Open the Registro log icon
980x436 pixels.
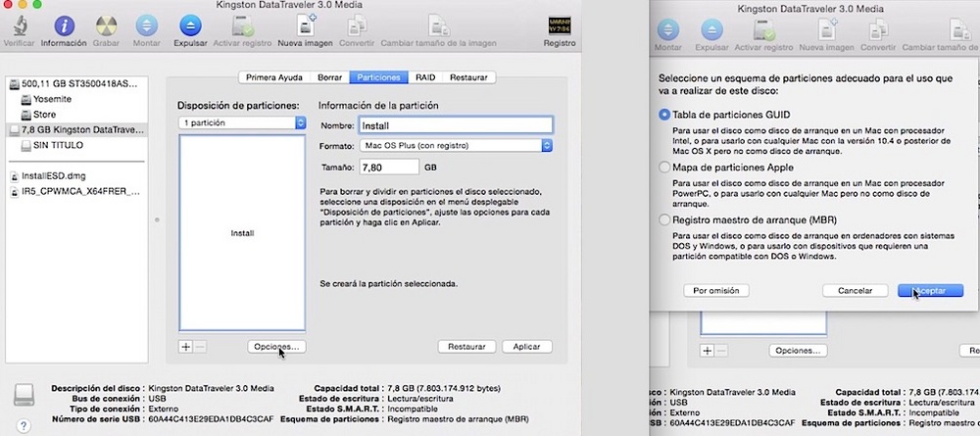tap(560, 26)
